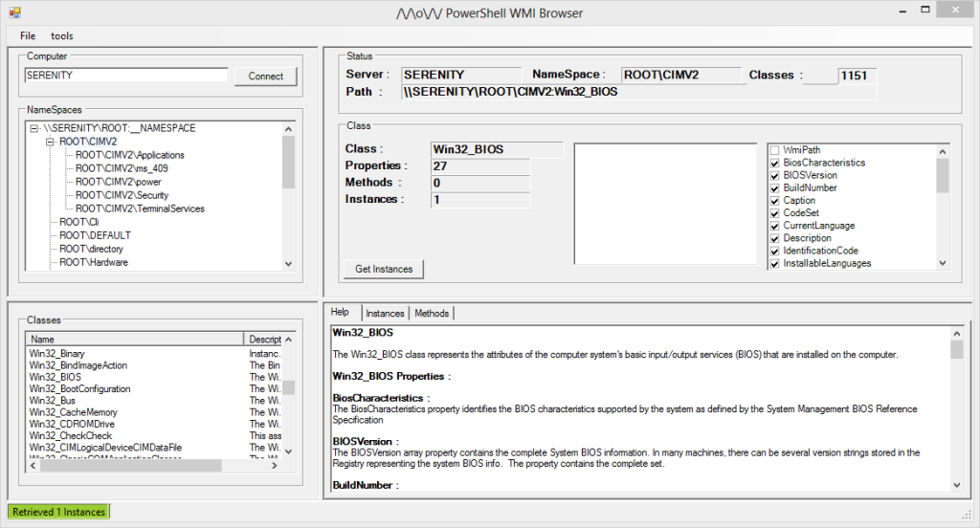This screenshot has width=980, height=528.
Task: Click the empty class description box
Action: point(665,204)
